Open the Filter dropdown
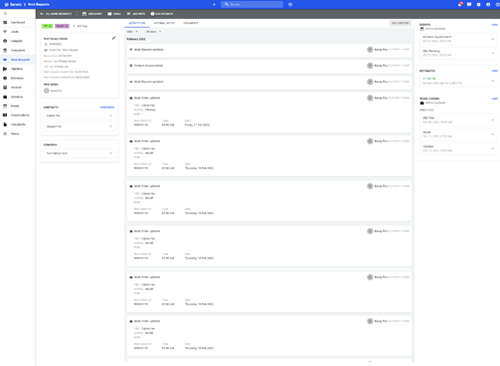The image size is (500, 366). pos(132,32)
